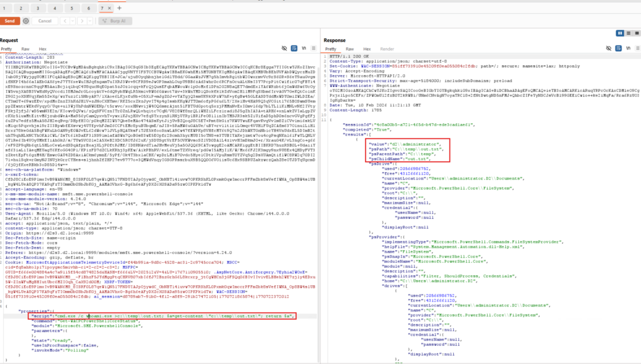Switch to top-bottom stacked layout view
Viewport: 641px width, 364px height.
click(627, 33)
